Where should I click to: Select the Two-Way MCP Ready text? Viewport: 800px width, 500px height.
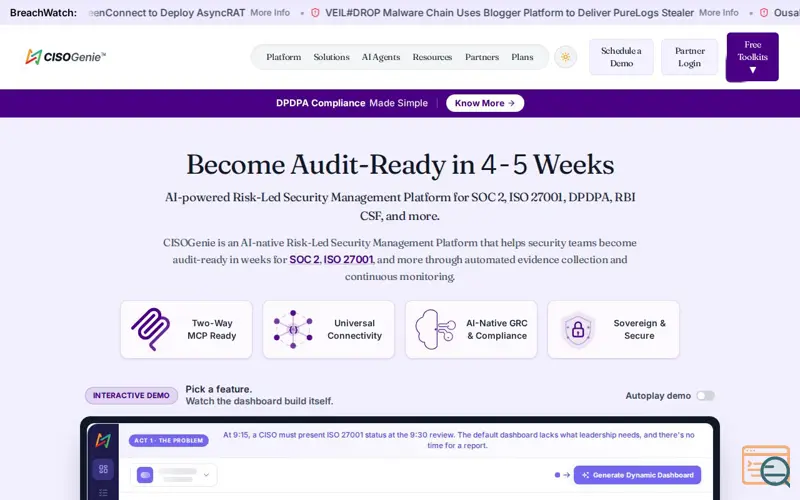click(x=212, y=330)
